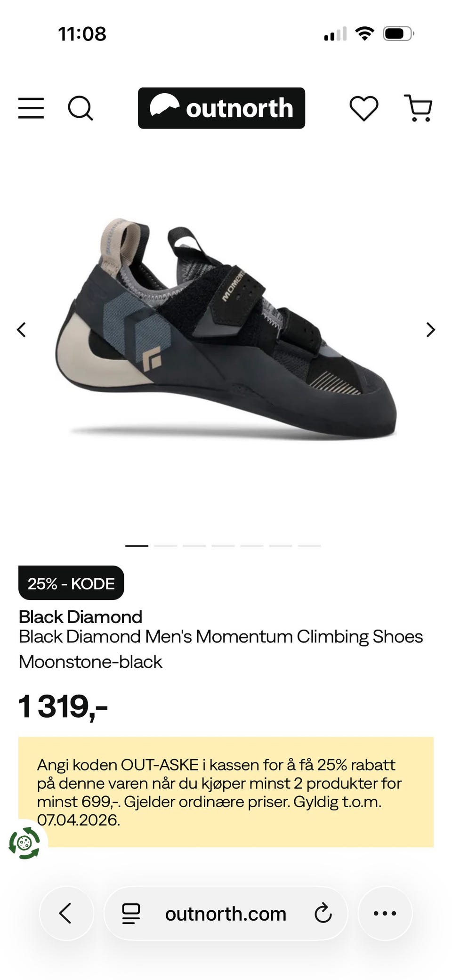This screenshot has height=980, width=452.
Task: Reload the page with refresh icon
Action: (323, 914)
